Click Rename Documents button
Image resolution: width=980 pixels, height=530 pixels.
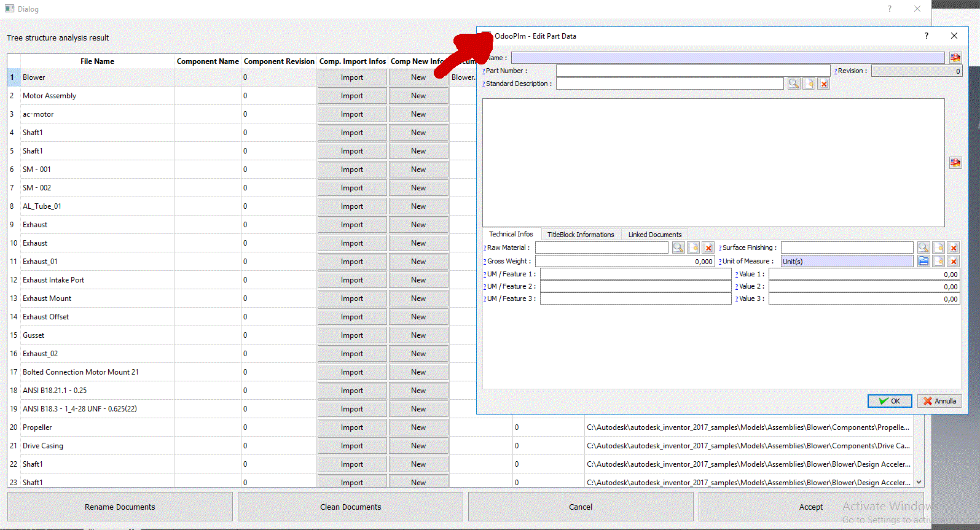pyautogui.click(x=120, y=507)
